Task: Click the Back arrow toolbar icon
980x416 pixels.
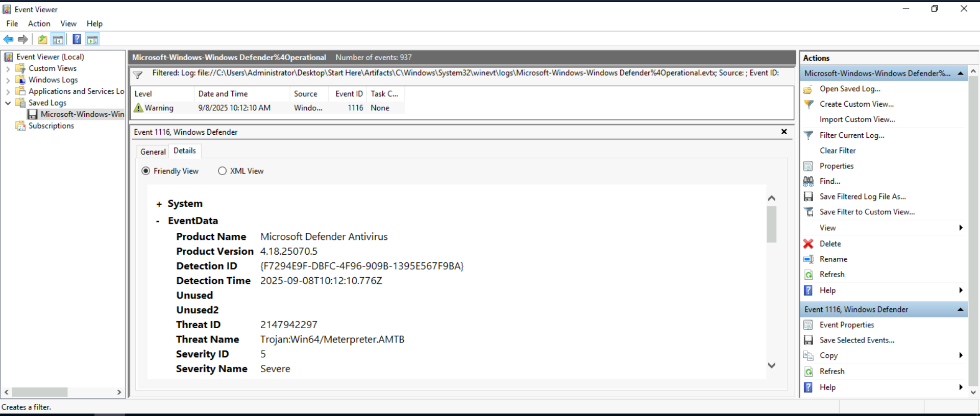Action: [9, 39]
